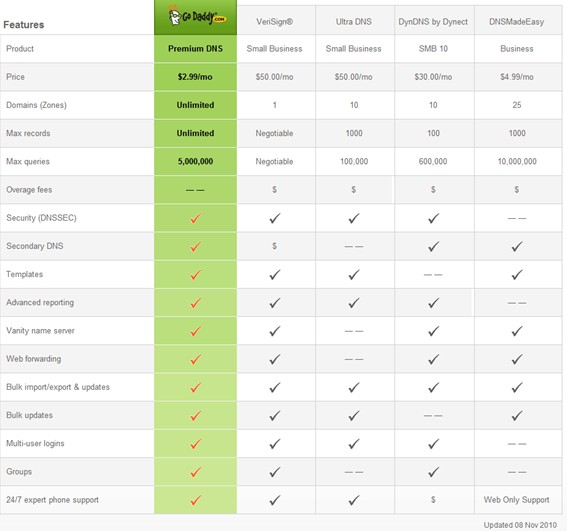Click the Updated 08 Nov 2010 note

pyautogui.click(x=520, y=525)
